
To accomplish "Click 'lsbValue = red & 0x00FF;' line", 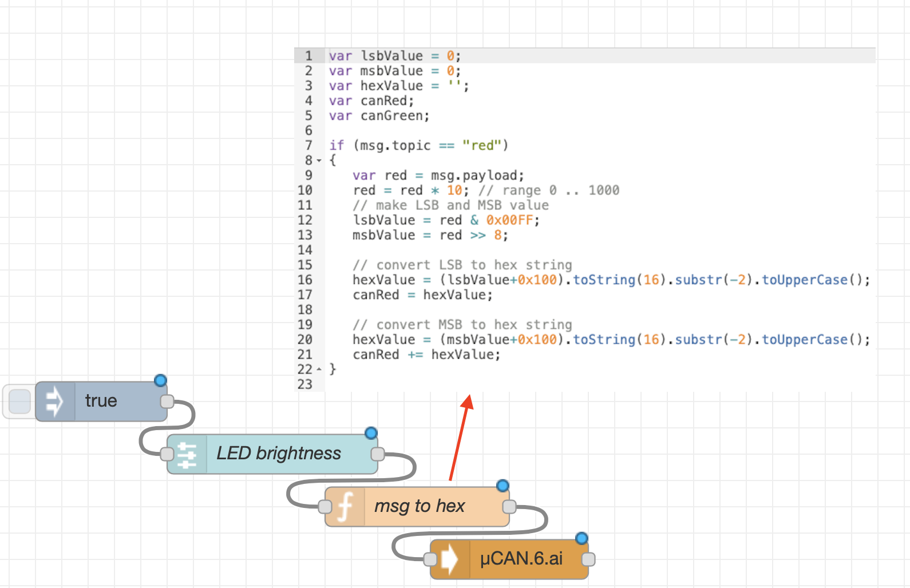I will 446,220.
